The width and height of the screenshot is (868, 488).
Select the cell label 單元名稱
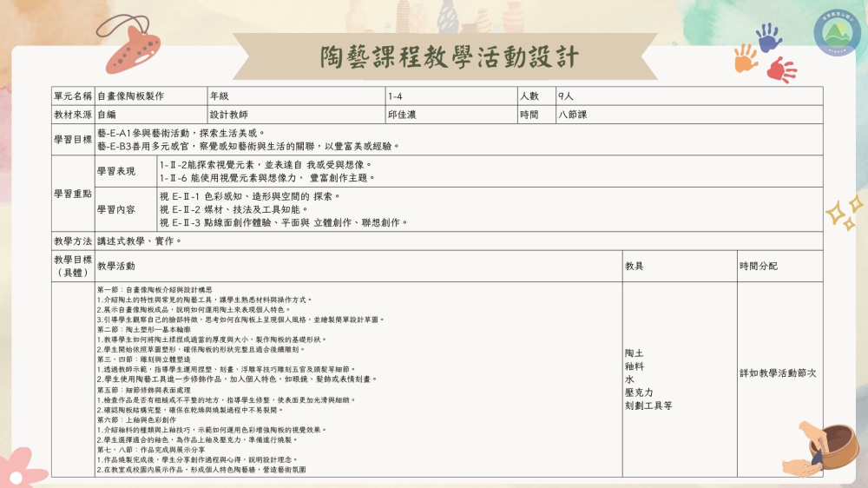point(73,96)
